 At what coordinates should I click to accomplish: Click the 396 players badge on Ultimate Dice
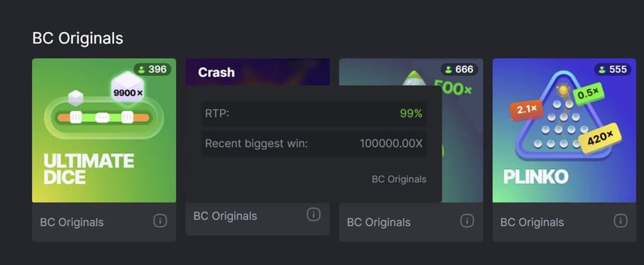[x=152, y=69]
